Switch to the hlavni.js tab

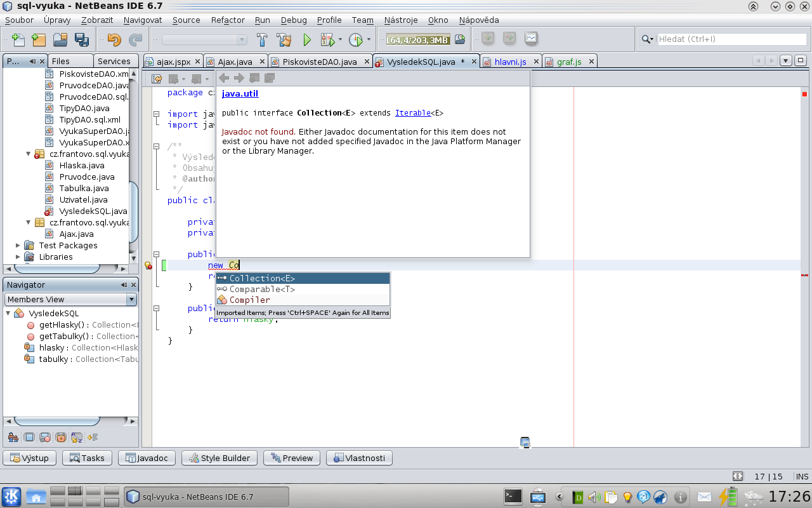pyautogui.click(x=511, y=62)
